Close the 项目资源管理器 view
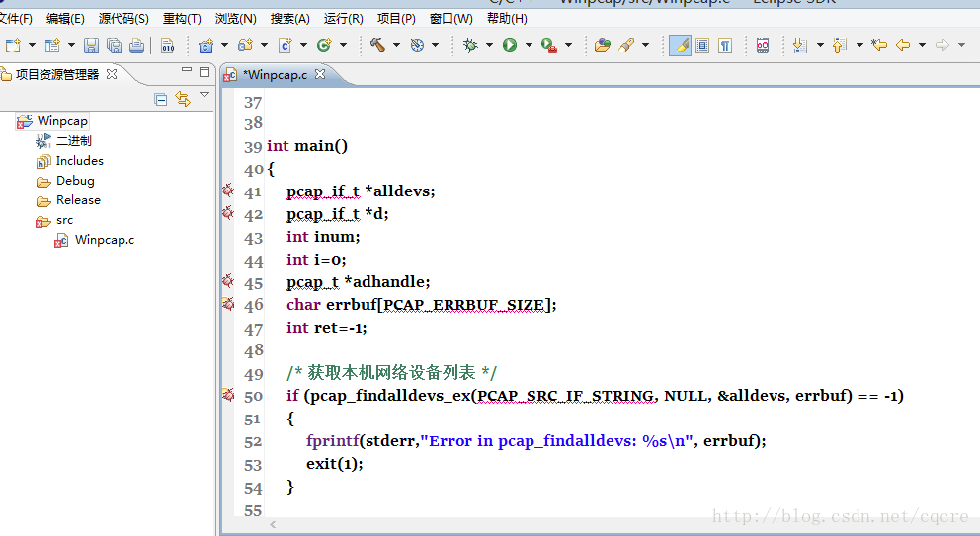980x536 pixels. pos(112,74)
